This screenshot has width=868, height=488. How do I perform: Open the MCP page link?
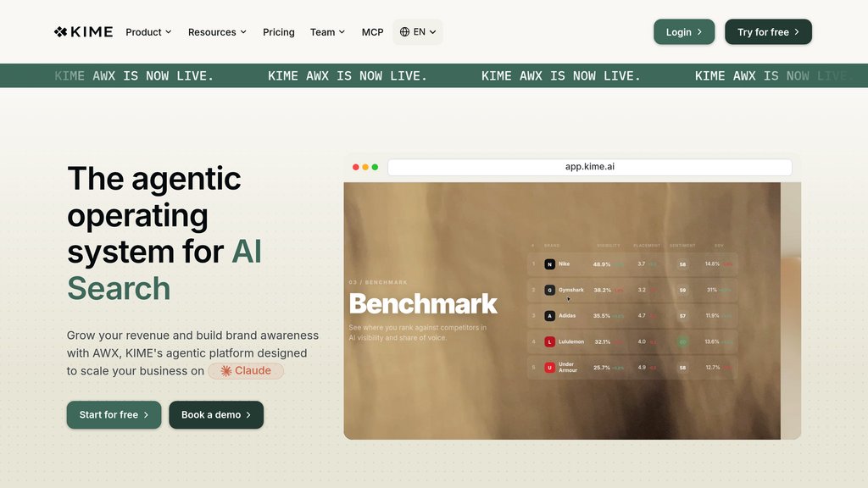coord(373,32)
